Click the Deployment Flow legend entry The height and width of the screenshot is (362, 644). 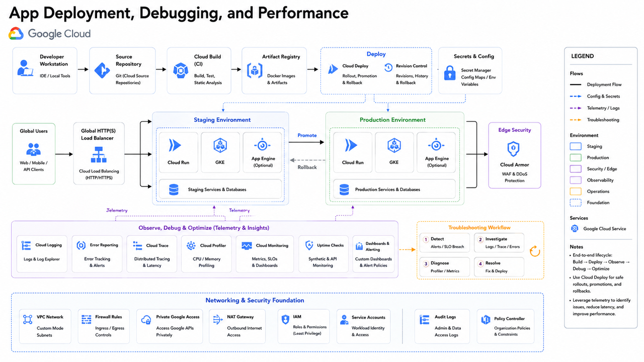coord(596,84)
